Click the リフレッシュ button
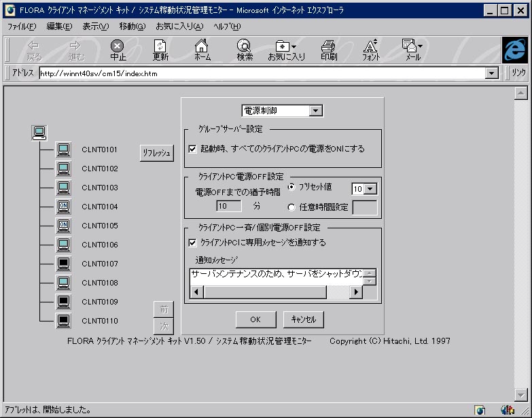This screenshot has width=532, height=418. click(x=157, y=153)
